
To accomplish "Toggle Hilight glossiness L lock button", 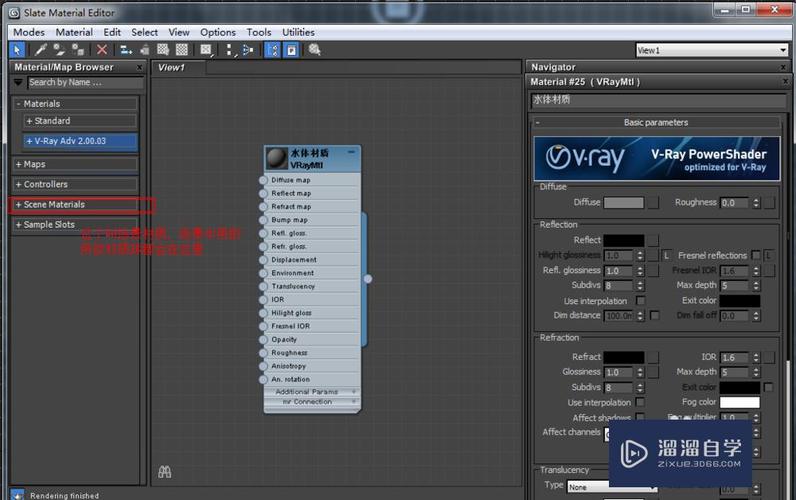I will (x=667, y=255).
